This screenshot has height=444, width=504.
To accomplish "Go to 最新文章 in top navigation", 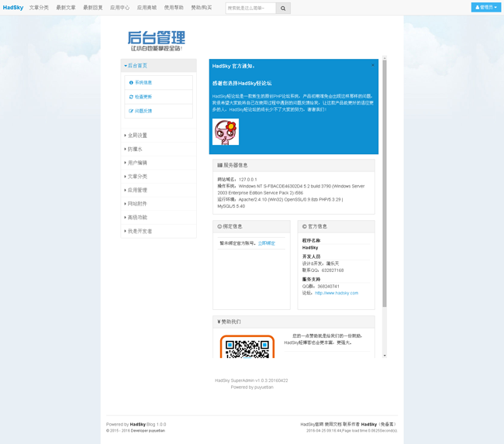I will tap(66, 8).
